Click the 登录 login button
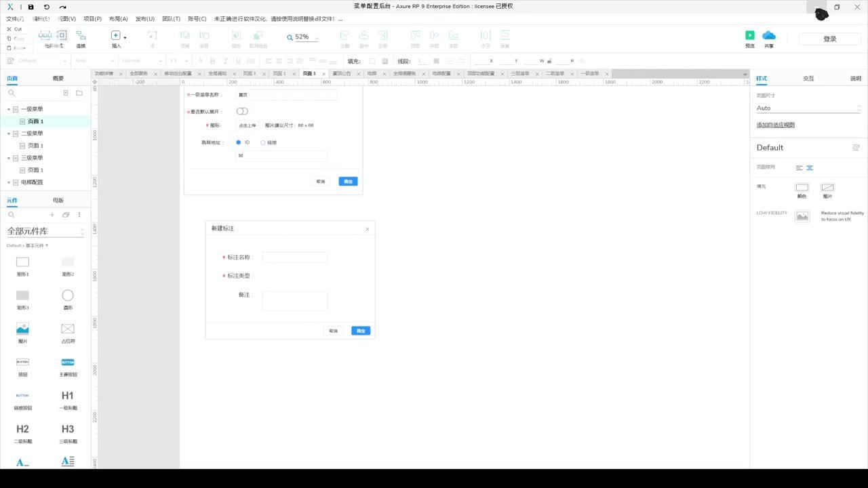Image resolution: width=868 pixels, height=488 pixels. click(829, 39)
